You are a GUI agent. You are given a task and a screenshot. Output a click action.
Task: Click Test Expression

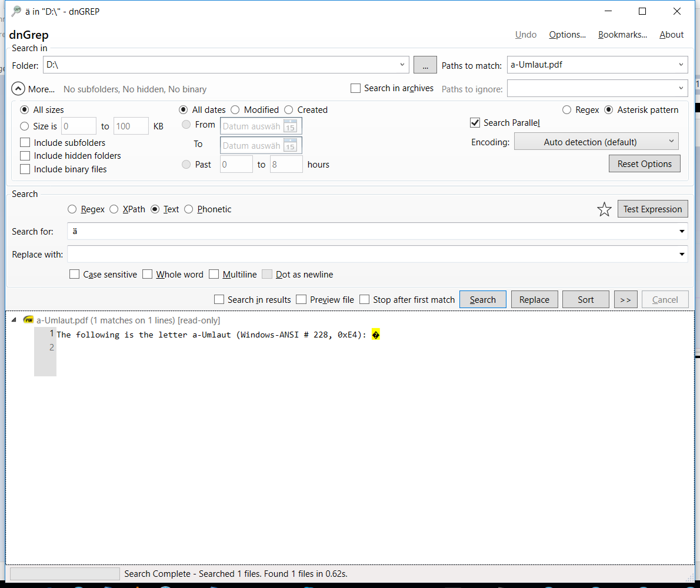(652, 209)
